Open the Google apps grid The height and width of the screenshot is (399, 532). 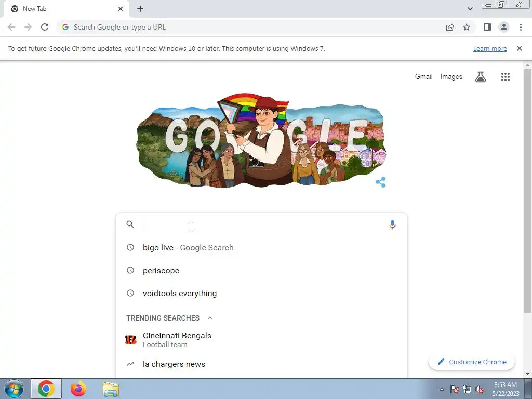[x=506, y=77]
